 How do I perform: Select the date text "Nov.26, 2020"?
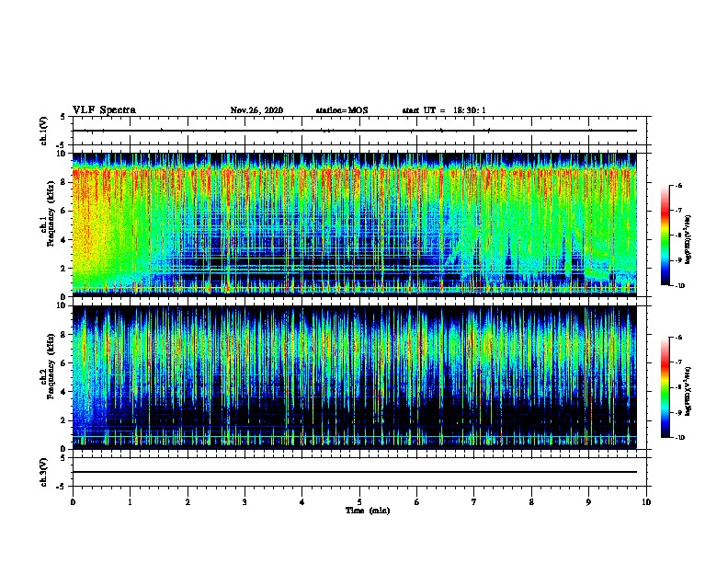(256, 110)
